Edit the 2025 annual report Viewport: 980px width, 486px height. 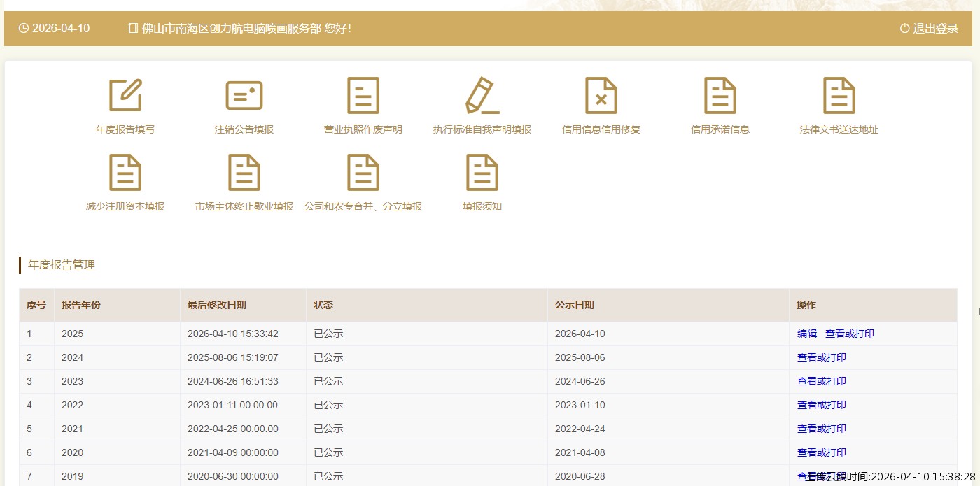[807, 334]
